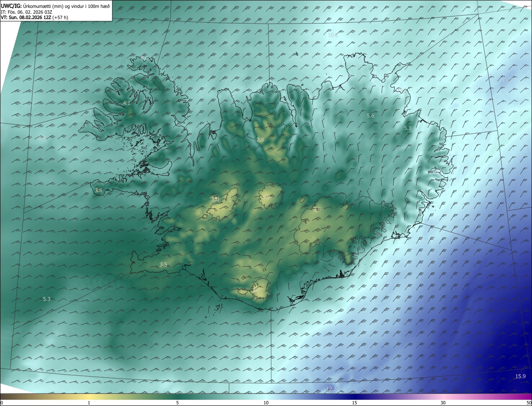This screenshot has width=532, height=406.
Task: Click the 3.5 value label on the map
Action: click(x=163, y=265)
